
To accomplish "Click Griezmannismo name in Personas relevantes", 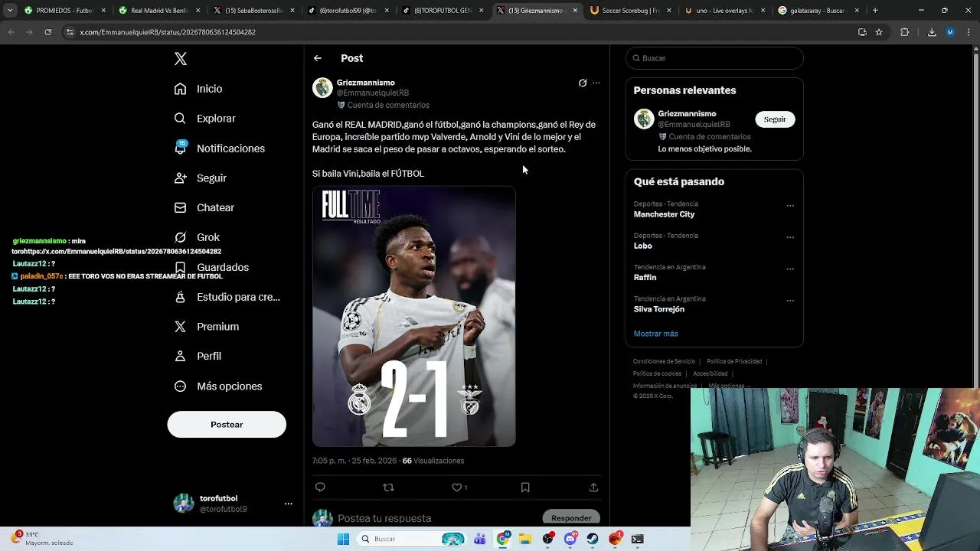I will 687,114.
